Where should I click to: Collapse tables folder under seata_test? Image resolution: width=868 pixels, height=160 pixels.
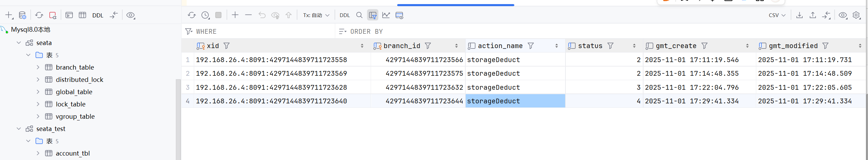(28, 141)
